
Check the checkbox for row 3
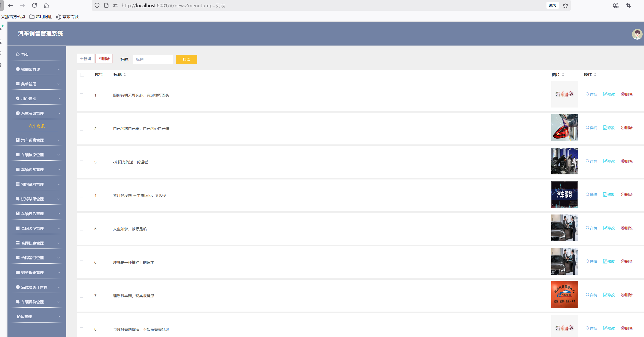(82, 162)
